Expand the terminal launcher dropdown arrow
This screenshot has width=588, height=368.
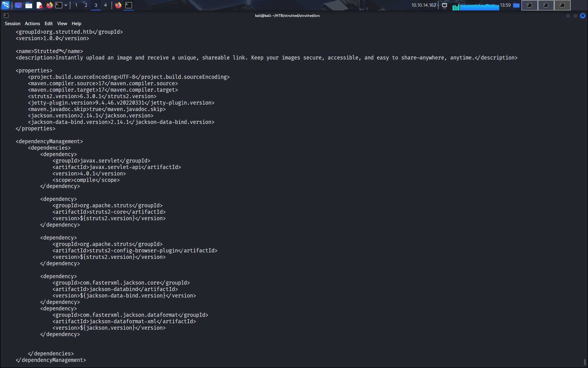pyautogui.click(x=66, y=5)
